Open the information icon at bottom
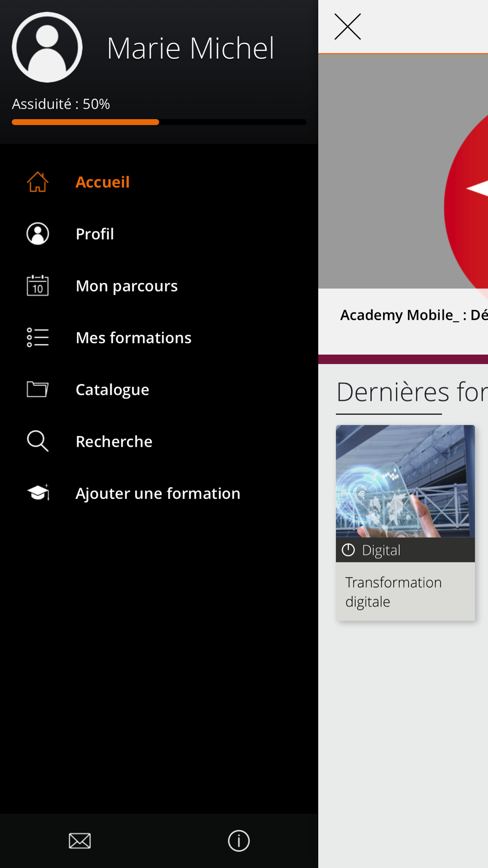 [x=239, y=841]
